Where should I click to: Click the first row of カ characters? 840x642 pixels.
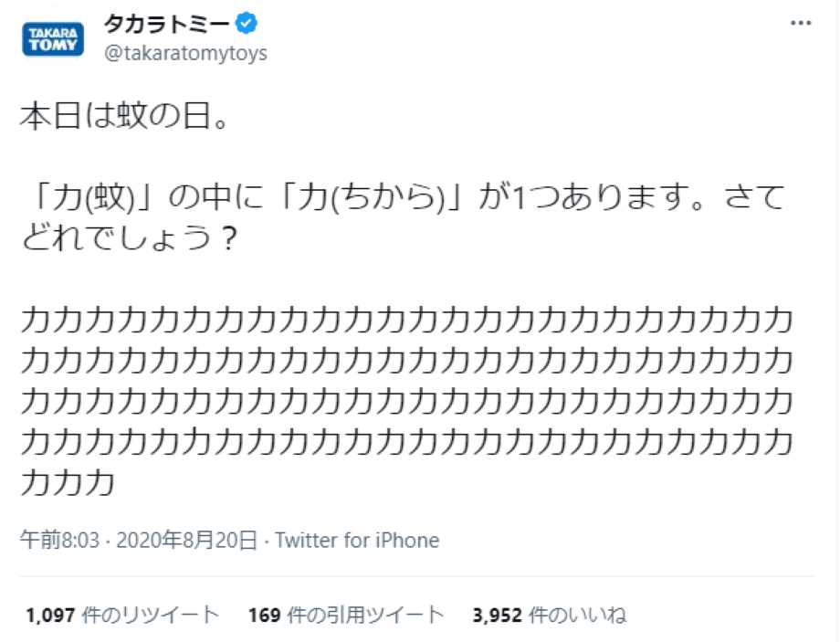tap(411, 320)
